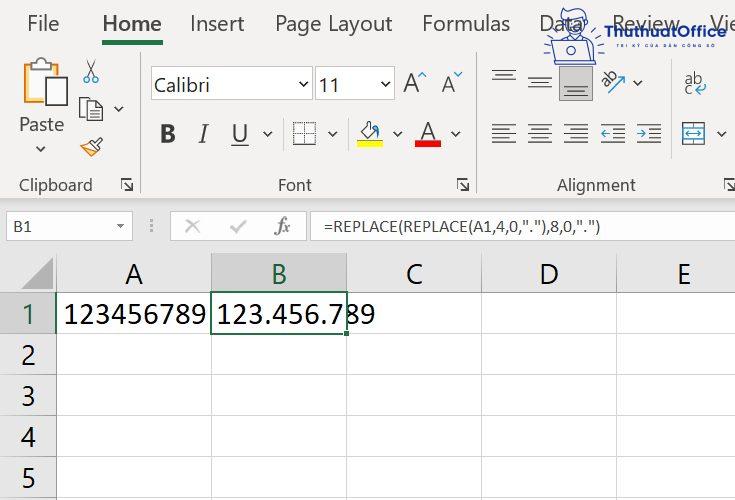The image size is (735, 500).
Task: Open the Paste options arrow
Action: click(41, 149)
